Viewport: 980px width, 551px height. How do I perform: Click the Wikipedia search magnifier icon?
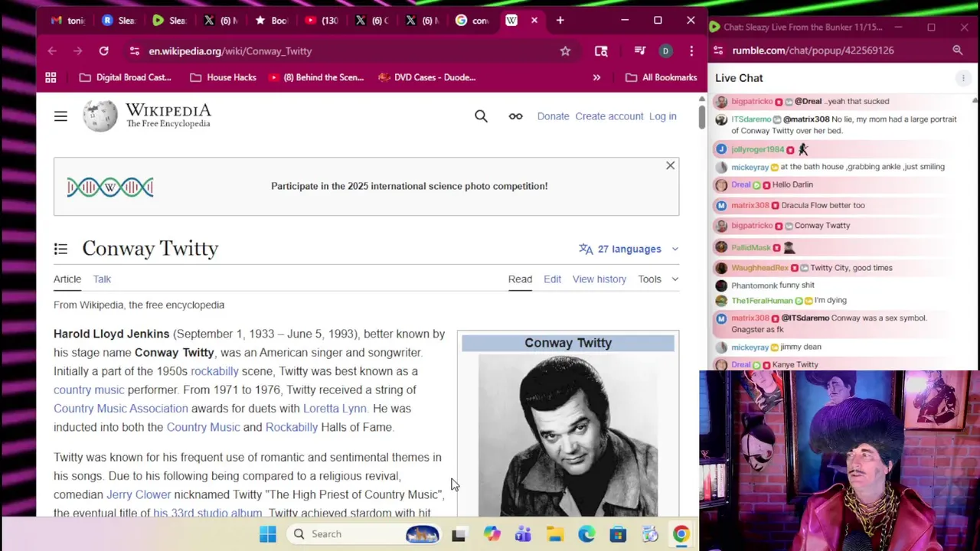point(481,116)
